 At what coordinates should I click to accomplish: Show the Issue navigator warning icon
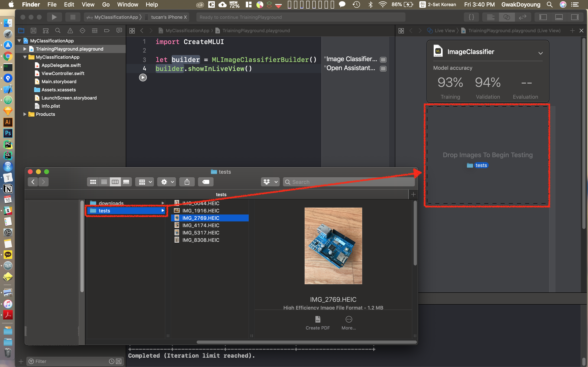[x=70, y=30]
